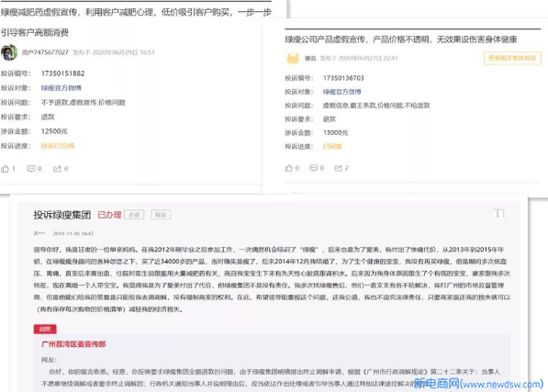This screenshot has width=548, height=392.
Task: Open the profile name 用户7475677027
Action: pyautogui.click(x=45, y=52)
